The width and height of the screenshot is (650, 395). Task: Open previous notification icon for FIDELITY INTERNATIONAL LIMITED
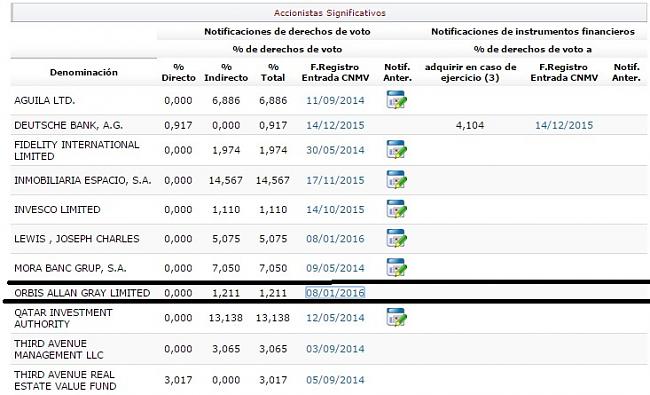coord(396,150)
